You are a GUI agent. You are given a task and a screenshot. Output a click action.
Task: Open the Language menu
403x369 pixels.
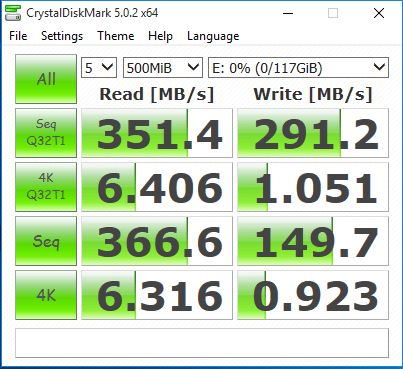(213, 36)
